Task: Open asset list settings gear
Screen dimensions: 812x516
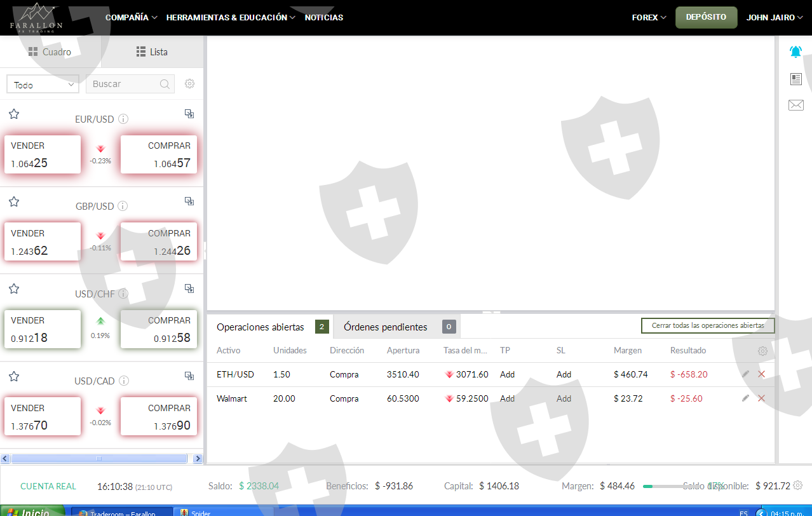Action: coord(189,84)
